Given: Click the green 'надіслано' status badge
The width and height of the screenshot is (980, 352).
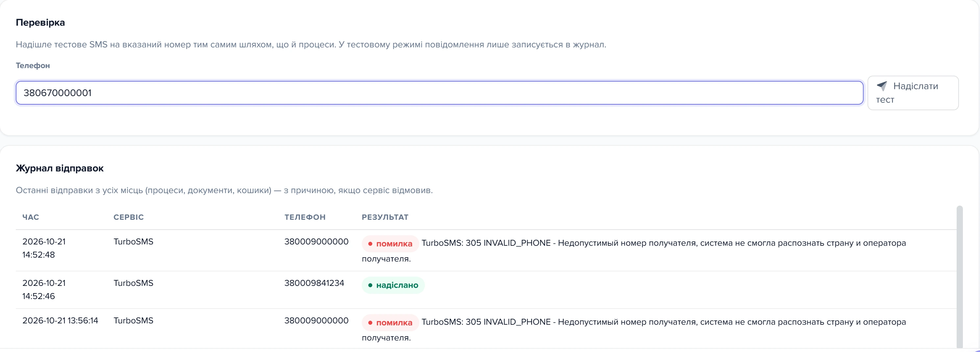Looking at the screenshot, I should pyautogui.click(x=393, y=285).
